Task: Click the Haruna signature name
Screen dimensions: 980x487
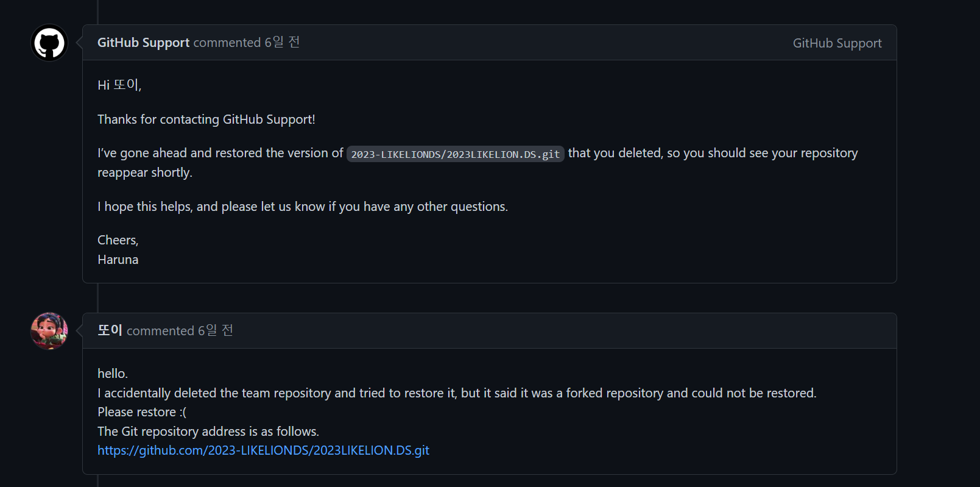Action: (x=118, y=260)
